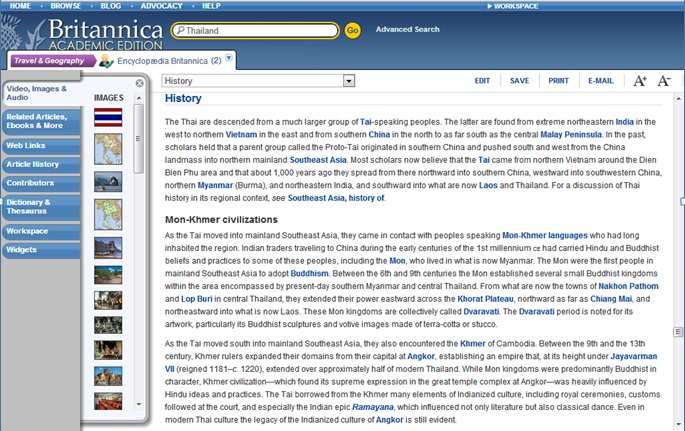Increase font size with A+ icon

coord(640,81)
